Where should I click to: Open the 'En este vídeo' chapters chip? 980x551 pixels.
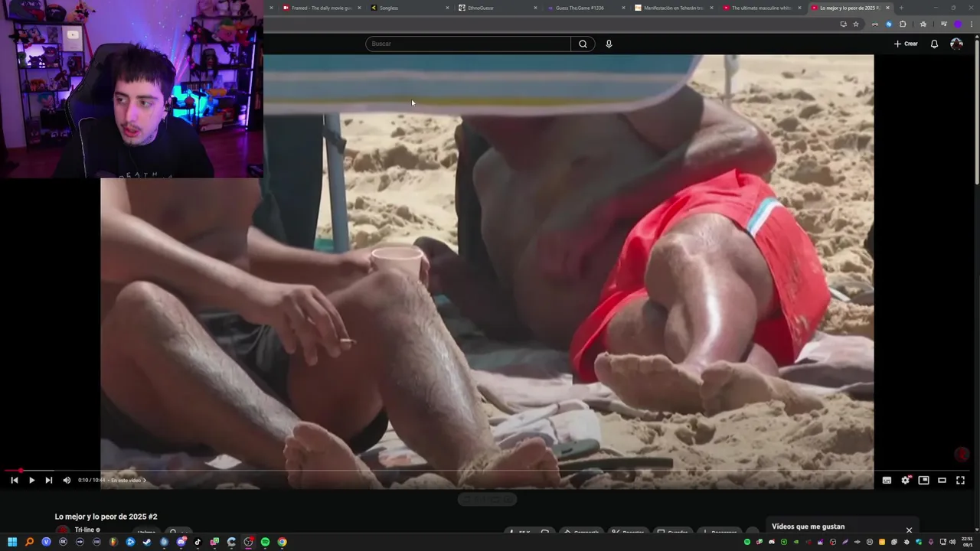click(x=128, y=481)
